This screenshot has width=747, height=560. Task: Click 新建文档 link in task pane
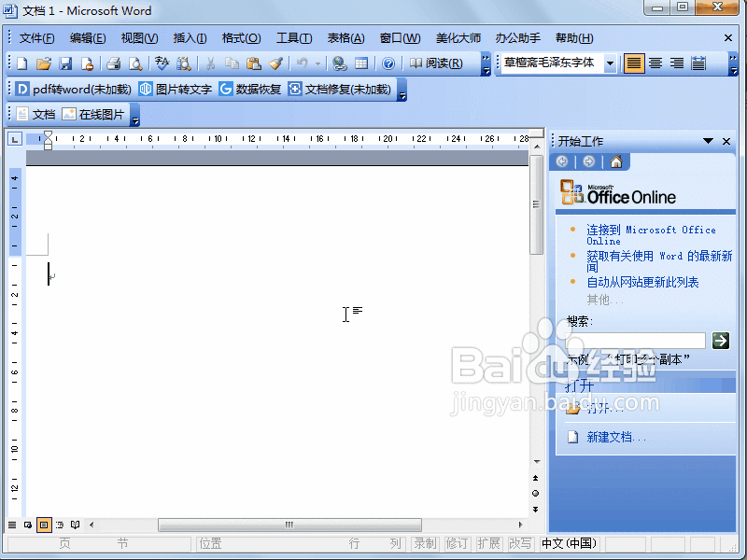click(x=615, y=437)
